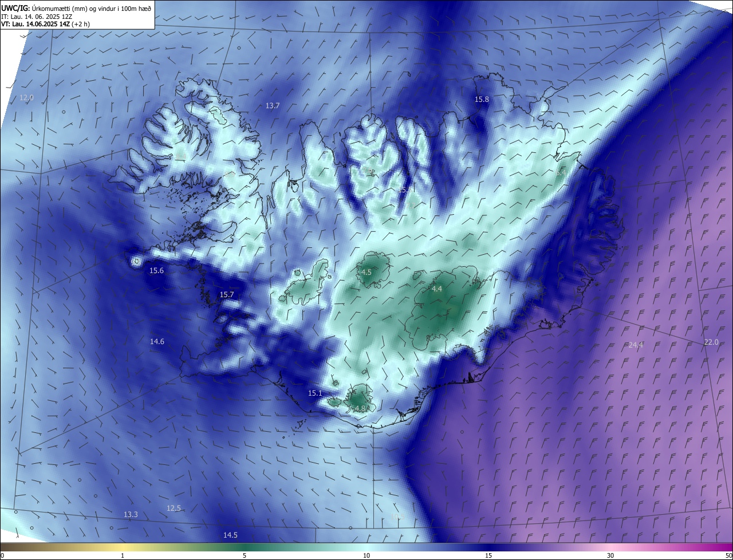Click the '1' tick on the color scale
This screenshot has height=560, width=733.
coord(123,555)
